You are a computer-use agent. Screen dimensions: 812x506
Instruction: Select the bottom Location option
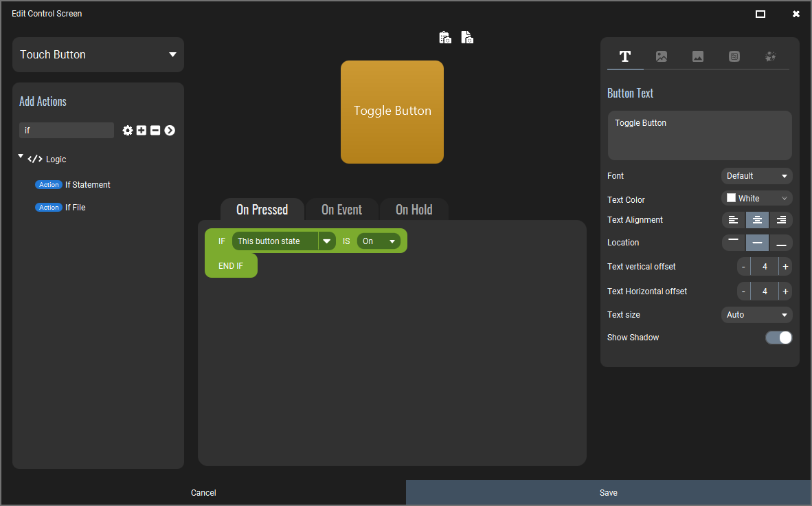pyautogui.click(x=781, y=242)
